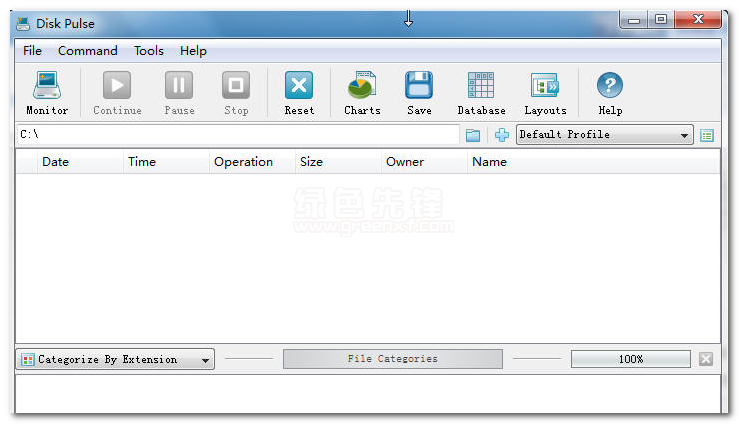Open Help via the question mark icon
739x424 pixels.
pos(610,85)
